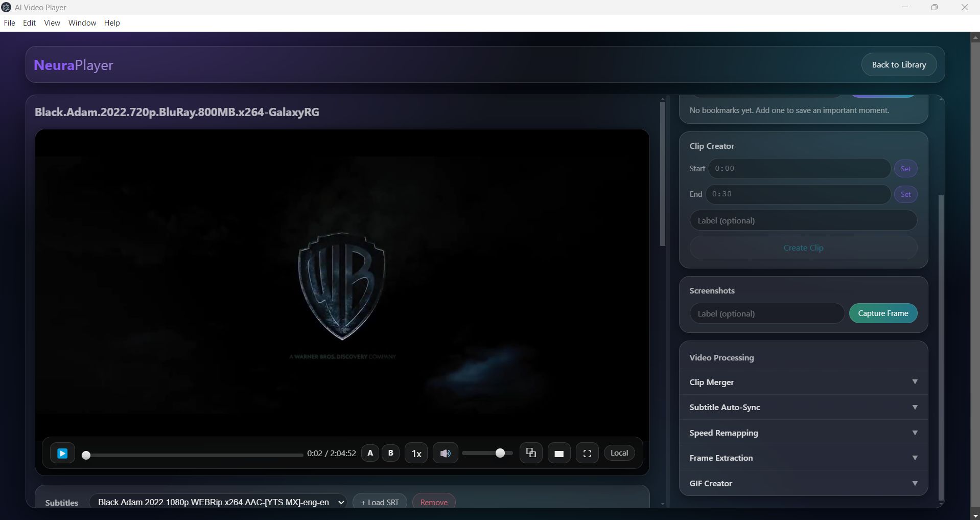Set loop point A marker
Viewport: 980px width, 520px height.
(370, 453)
